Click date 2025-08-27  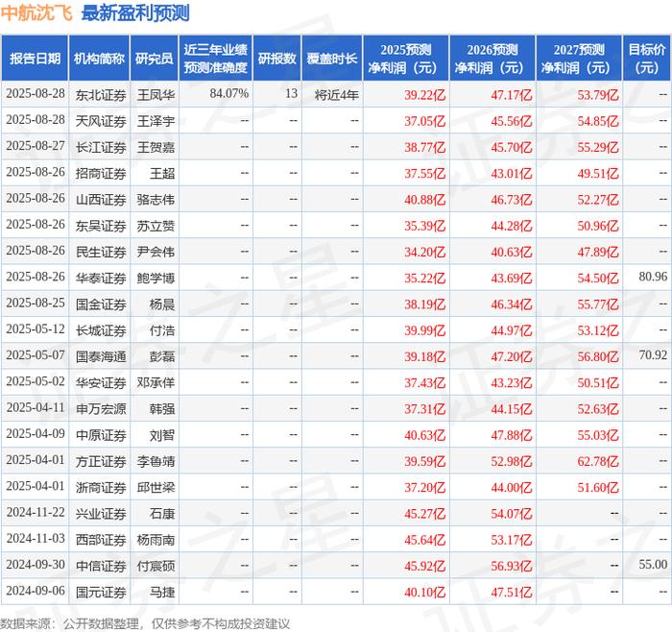[x=36, y=146]
